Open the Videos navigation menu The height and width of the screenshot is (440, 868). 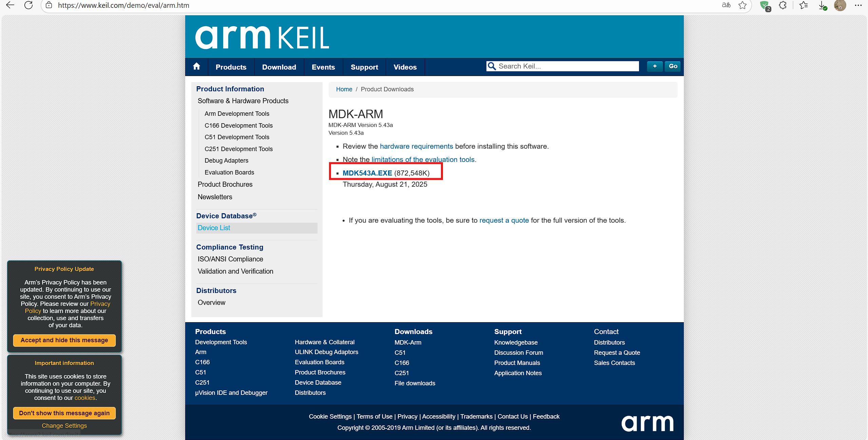(405, 67)
